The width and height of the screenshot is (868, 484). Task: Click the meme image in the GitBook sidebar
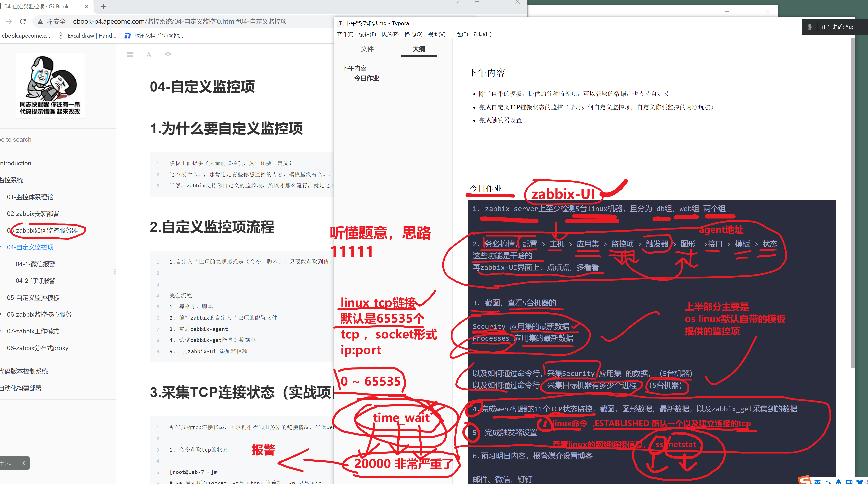coord(51,85)
